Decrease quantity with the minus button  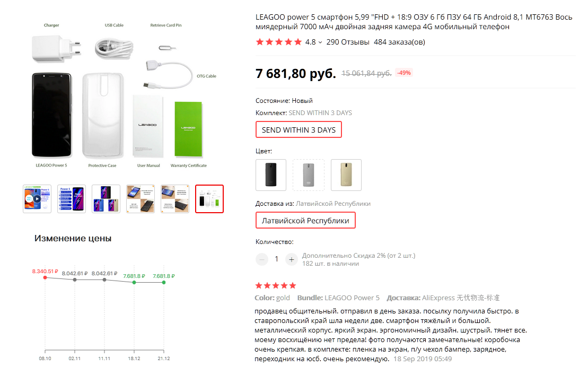pos(262,259)
